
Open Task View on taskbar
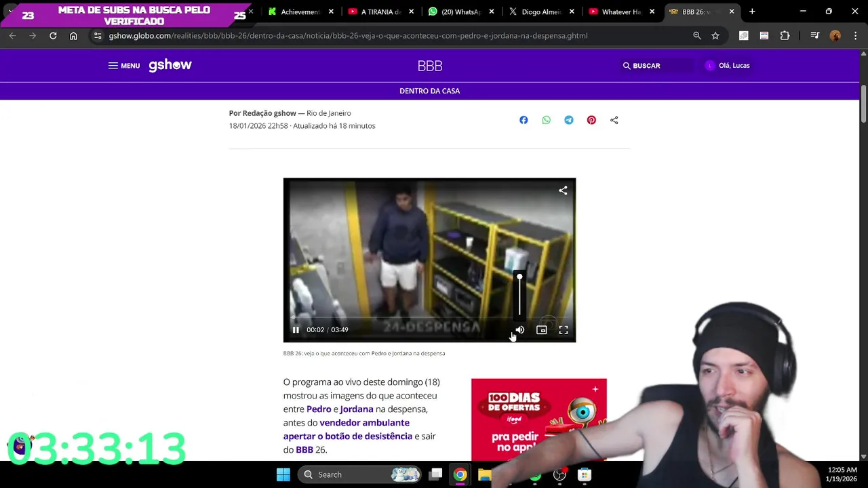436,474
